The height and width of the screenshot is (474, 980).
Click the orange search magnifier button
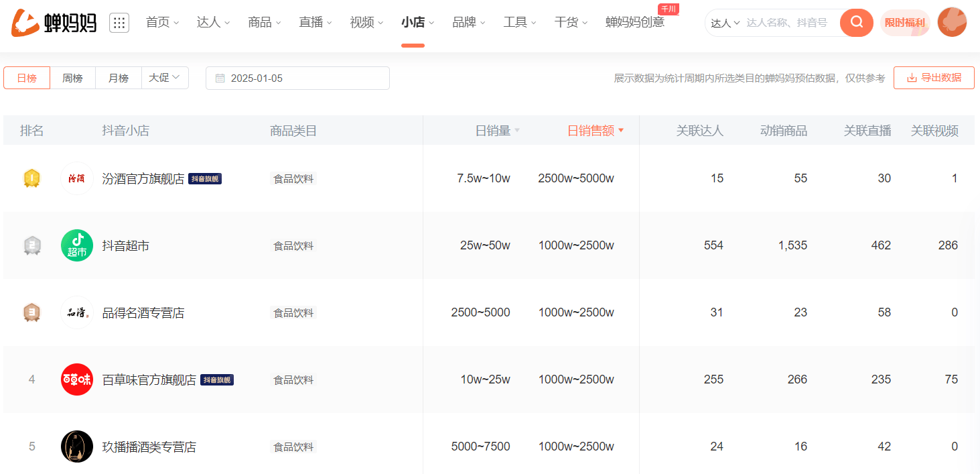[856, 23]
